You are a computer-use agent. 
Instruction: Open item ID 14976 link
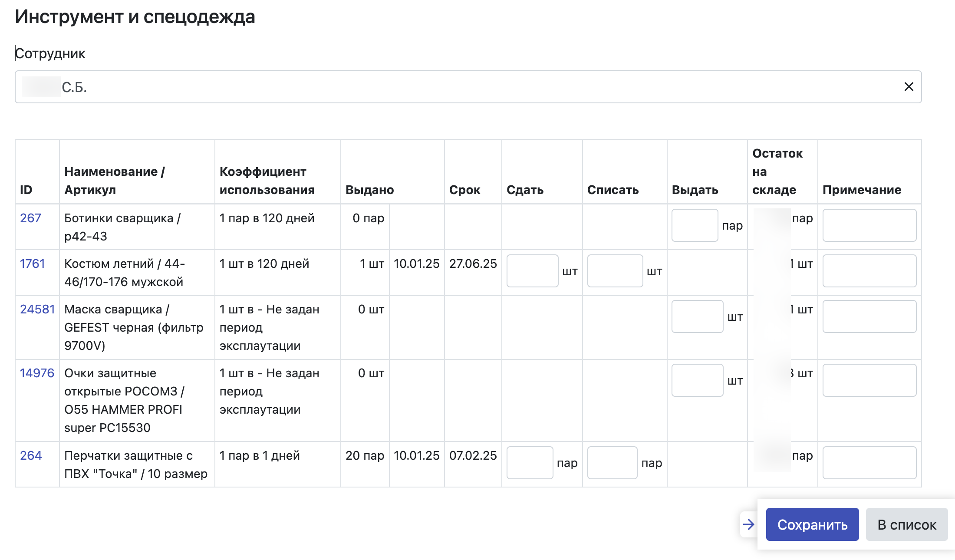click(37, 373)
